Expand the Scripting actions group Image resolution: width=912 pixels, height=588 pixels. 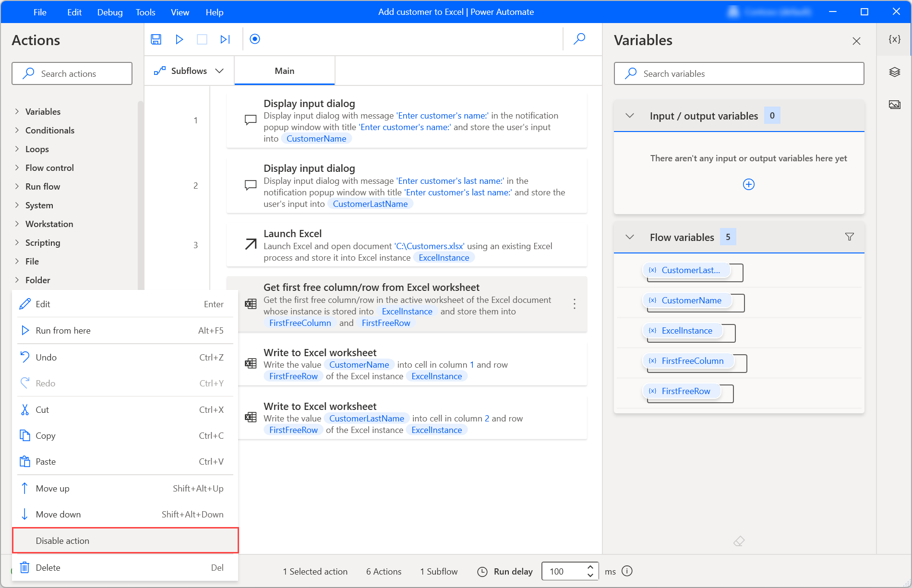pos(17,242)
